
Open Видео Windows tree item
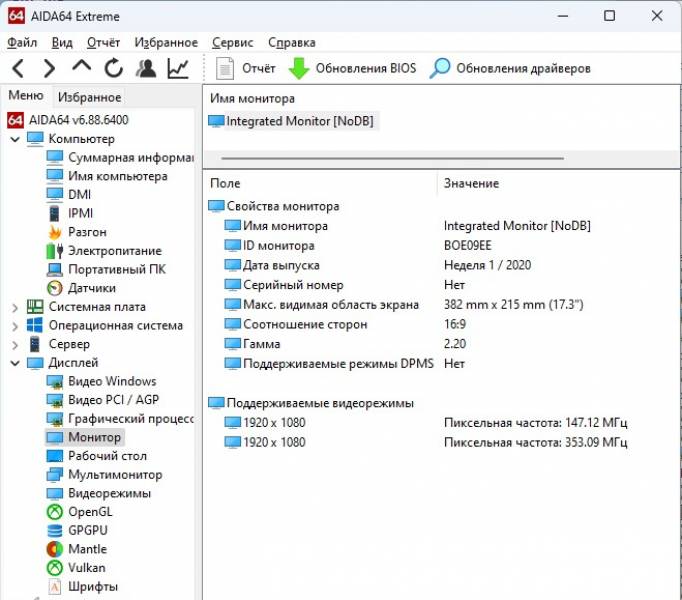click(101, 381)
